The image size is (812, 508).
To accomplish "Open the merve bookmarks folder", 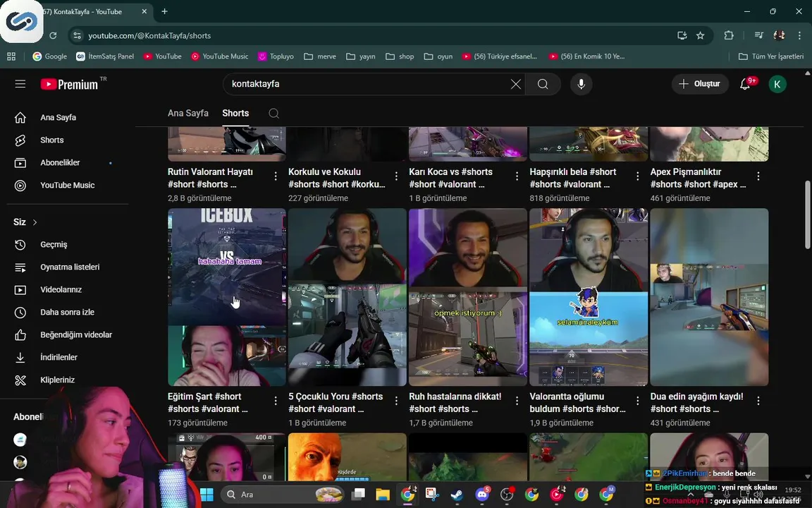I will click(320, 56).
